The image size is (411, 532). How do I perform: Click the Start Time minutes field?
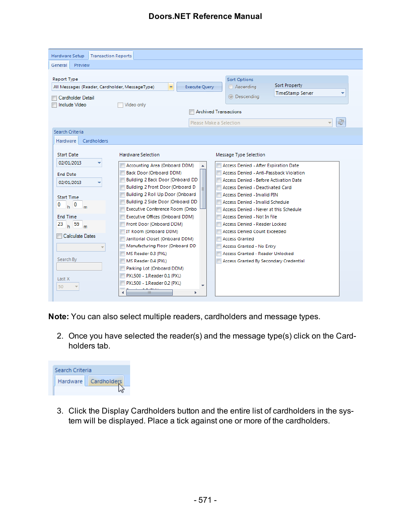(78, 205)
